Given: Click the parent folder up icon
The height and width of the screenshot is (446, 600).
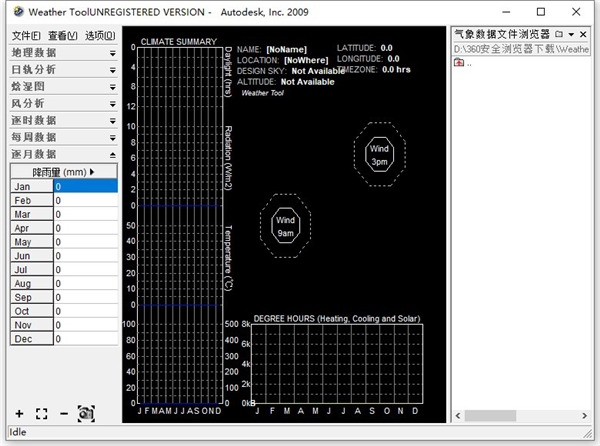Looking at the screenshot, I should pos(459,63).
